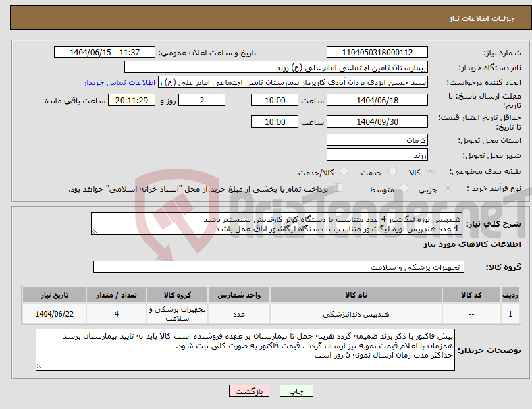Screen dimensions: 532x409
Task: Select the کالا radio button
Action: pyautogui.click(x=430, y=171)
